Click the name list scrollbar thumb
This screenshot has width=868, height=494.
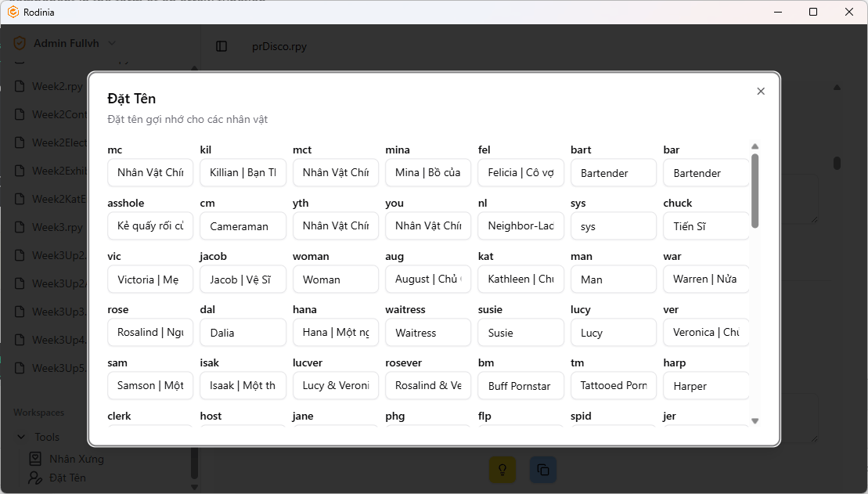[x=755, y=190]
